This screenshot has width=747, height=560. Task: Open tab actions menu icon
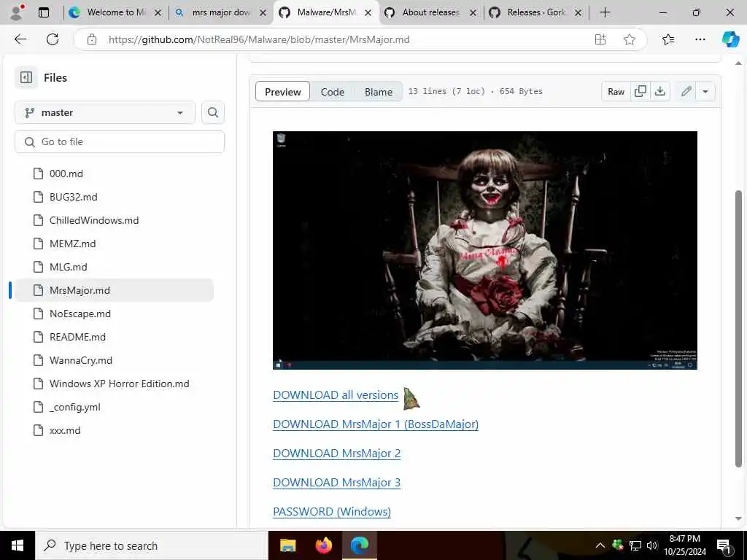click(44, 12)
